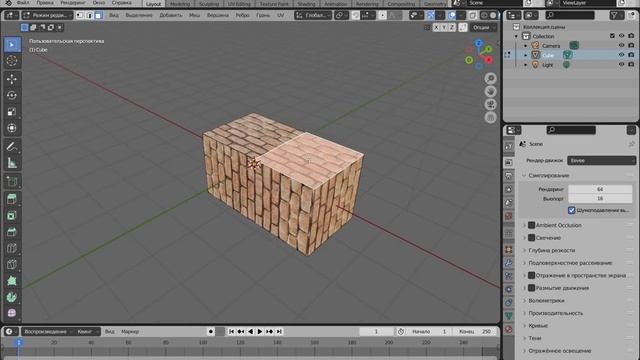
Task: Select the Loop Cut tool
Action: pyautogui.click(x=12, y=248)
